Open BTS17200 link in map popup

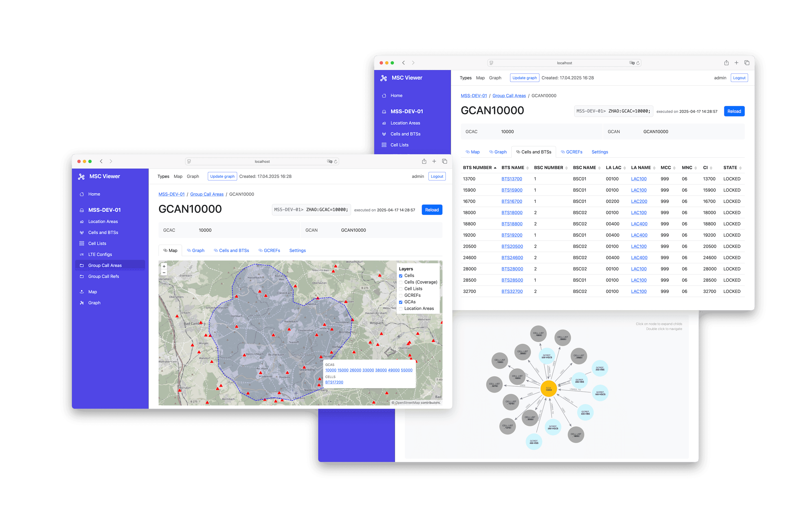[x=334, y=382]
